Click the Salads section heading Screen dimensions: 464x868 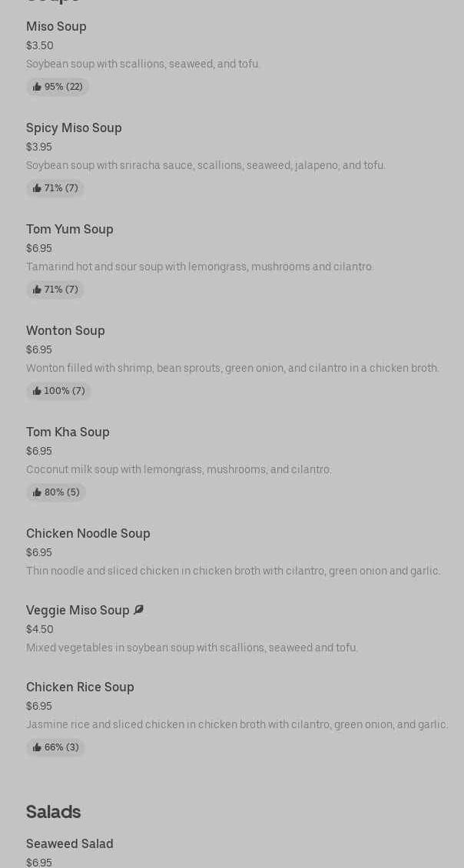point(53,812)
